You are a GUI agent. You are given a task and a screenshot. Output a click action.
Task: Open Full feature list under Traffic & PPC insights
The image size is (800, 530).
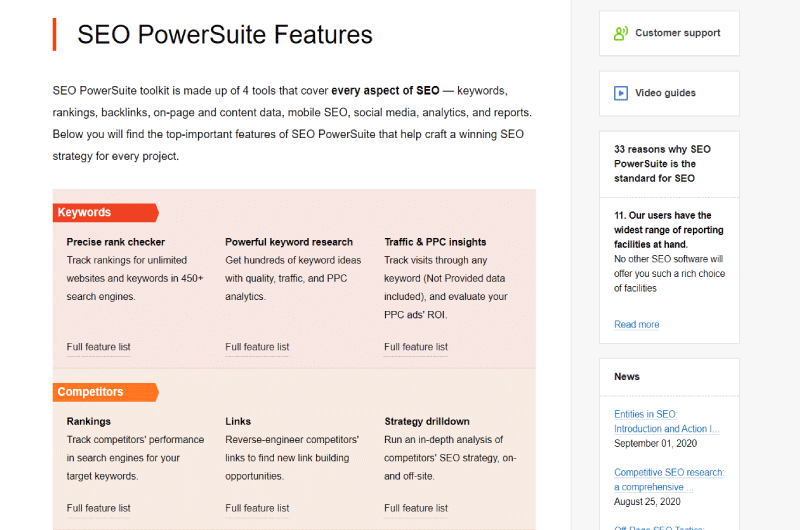click(416, 347)
